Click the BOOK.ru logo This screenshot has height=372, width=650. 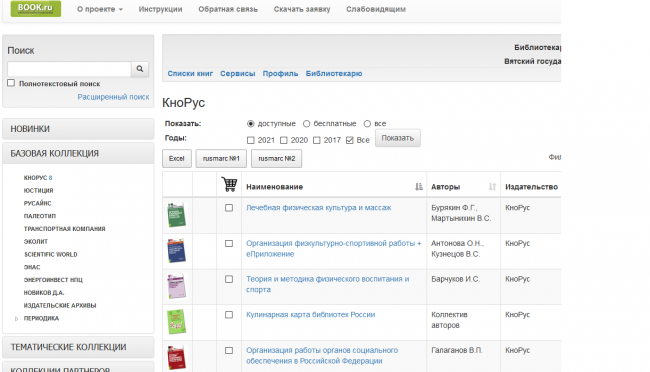pyautogui.click(x=36, y=8)
